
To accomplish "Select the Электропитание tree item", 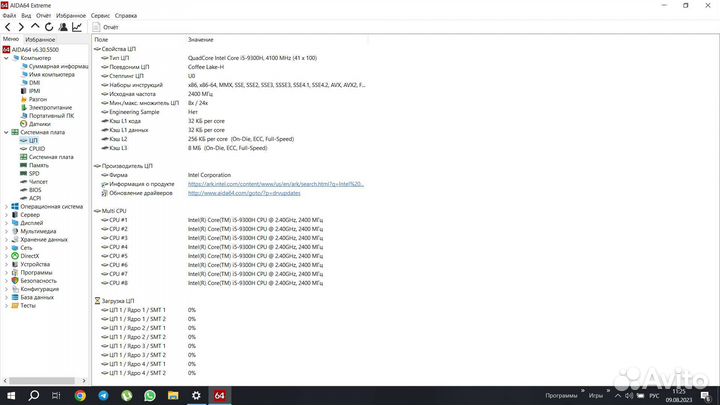I will [x=46, y=108].
